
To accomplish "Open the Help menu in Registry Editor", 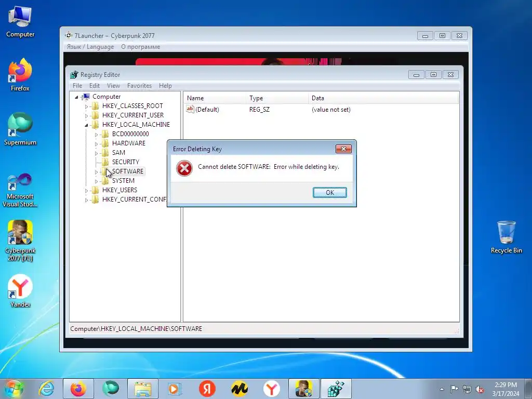I will click(x=165, y=86).
